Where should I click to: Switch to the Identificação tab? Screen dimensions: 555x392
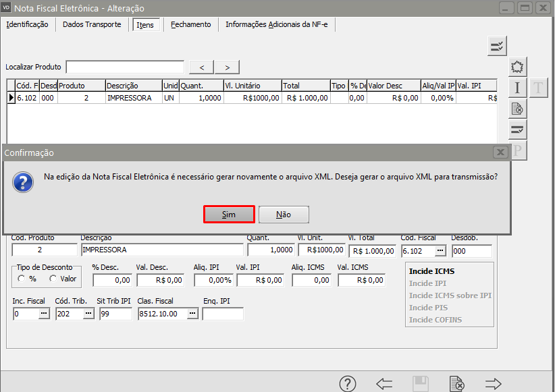pos(27,24)
